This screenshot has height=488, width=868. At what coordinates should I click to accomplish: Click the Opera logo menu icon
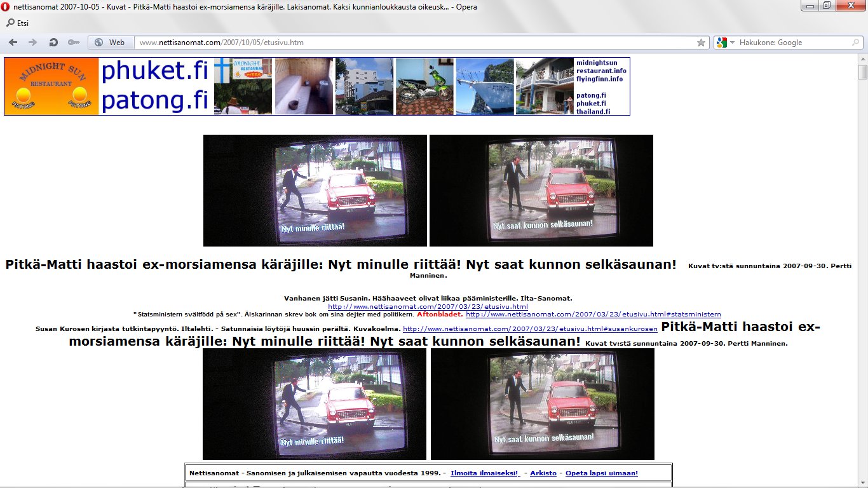click(x=6, y=7)
